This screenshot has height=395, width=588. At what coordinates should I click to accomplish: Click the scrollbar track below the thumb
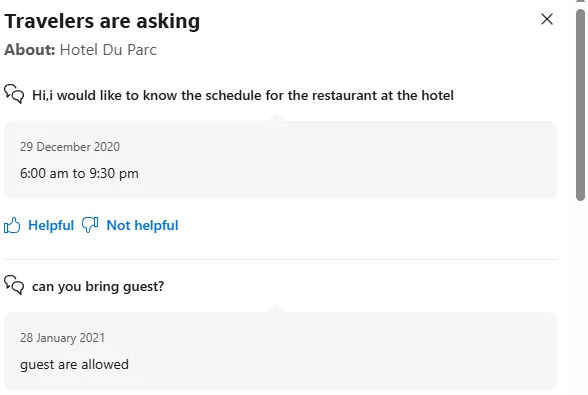pos(580,296)
